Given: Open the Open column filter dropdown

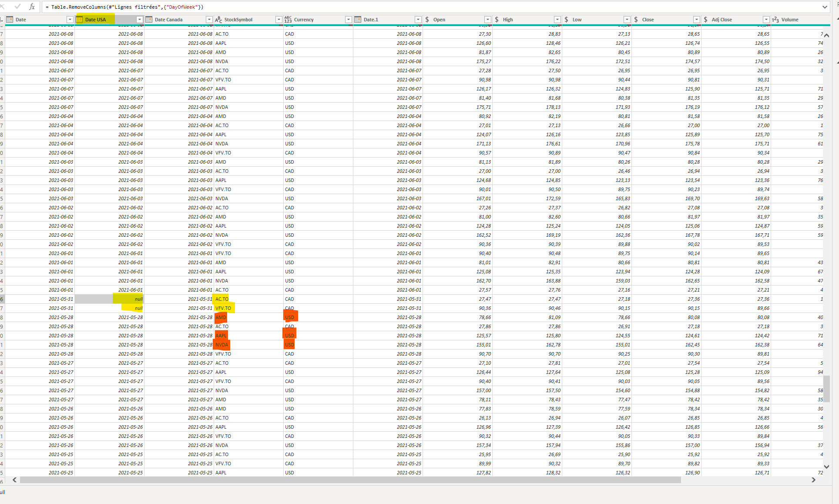Looking at the screenshot, I should [x=487, y=20].
